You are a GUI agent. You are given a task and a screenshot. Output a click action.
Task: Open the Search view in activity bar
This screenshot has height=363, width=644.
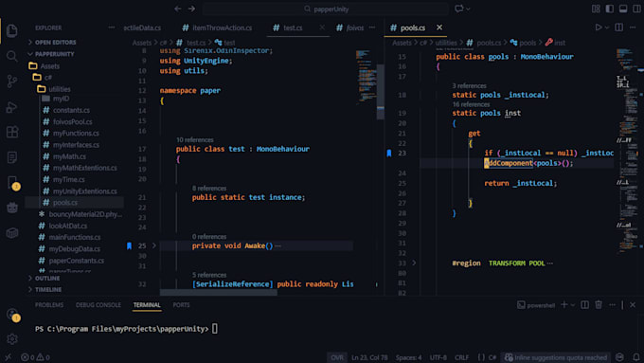coord(12,56)
